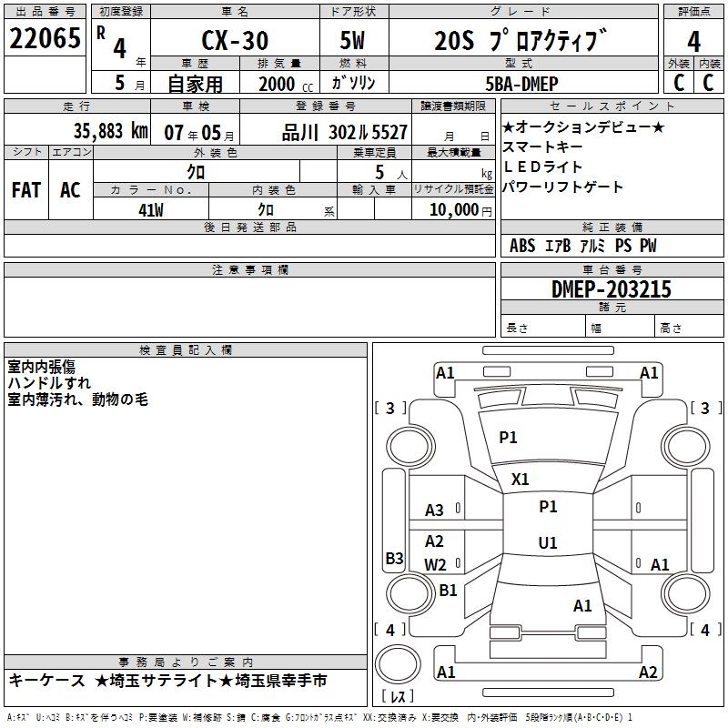The image size is (728, 728).
Task: Click the B3 mark on the diagram
Action: 395,558
